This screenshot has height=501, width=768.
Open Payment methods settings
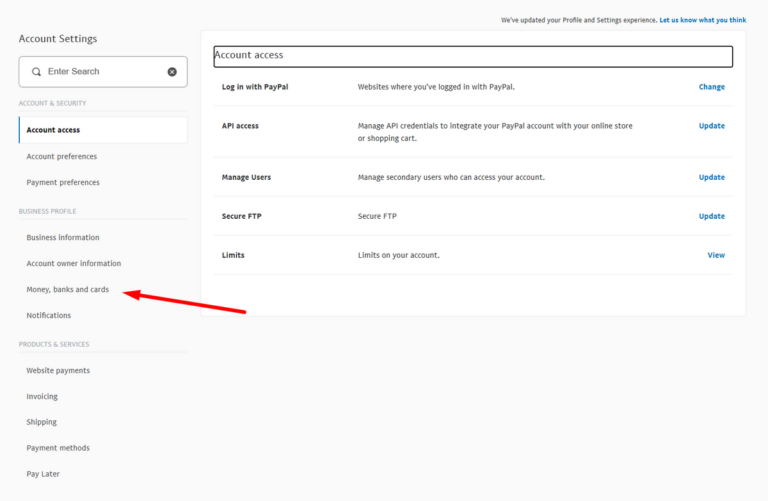click(x=58, y=448)
